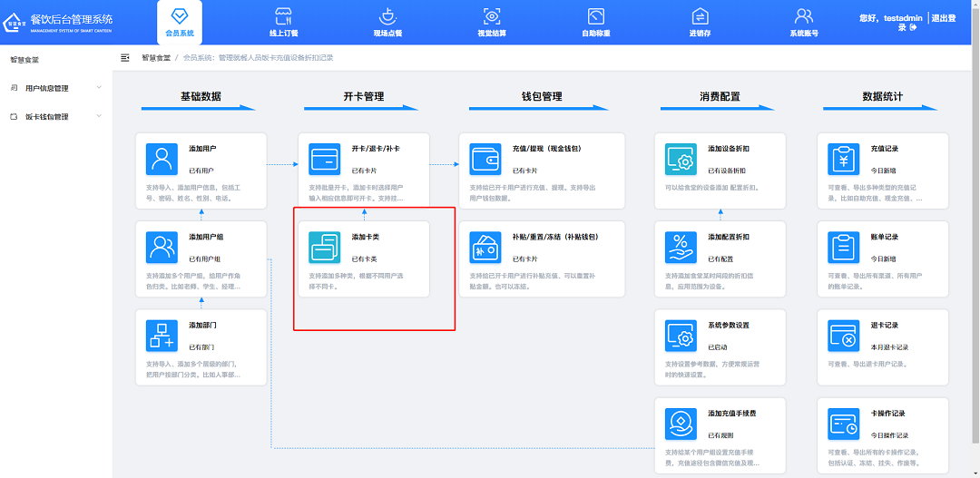Click the 添加配置折扣 percent icon
980x478 pixels.
[681, 247]
